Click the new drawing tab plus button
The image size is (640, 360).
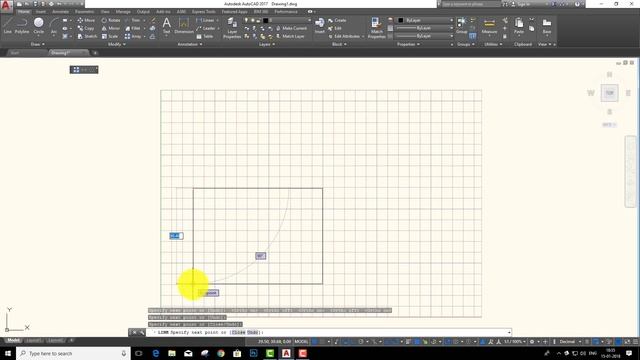point(95,53)
